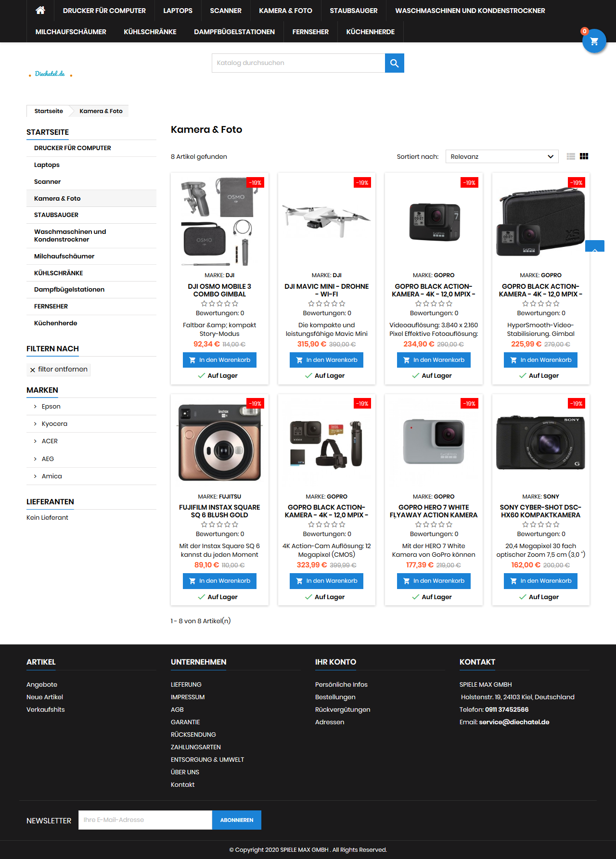The height and width of the screenshot is (859, 616).
Task: Switch to grid view layout icon
Action: [584, 156]
